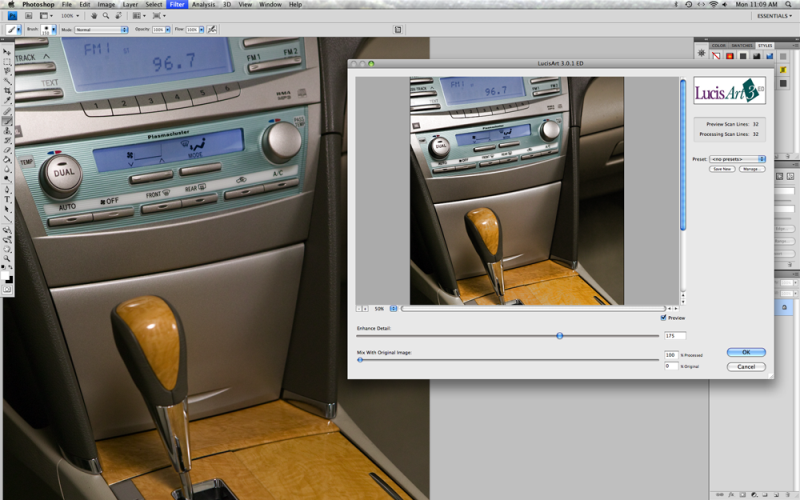800x500 pixels.
Task: Select the Type tool
Action: [x=7, y=199]
